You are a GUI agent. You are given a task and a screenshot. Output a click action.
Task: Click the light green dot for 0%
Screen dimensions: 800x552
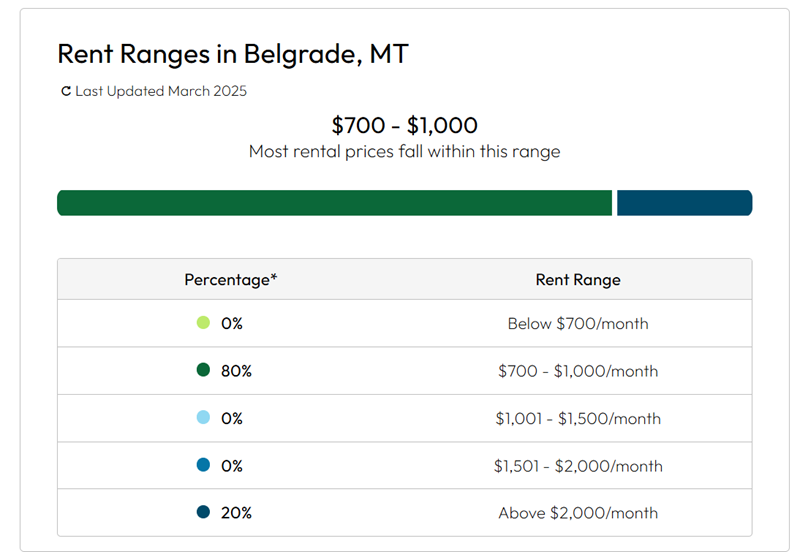tap(203, 323)
